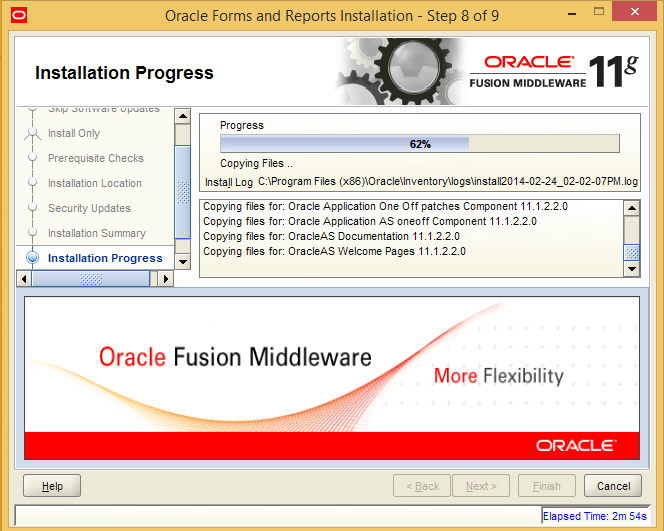Click the disabled Back button
Screen dimensions: 664x531
pos(422,486)
